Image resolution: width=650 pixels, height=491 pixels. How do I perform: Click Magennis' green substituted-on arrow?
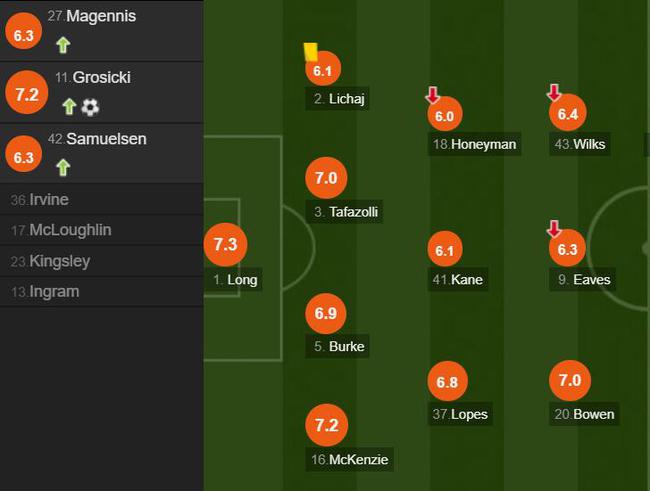pos(63,45)
